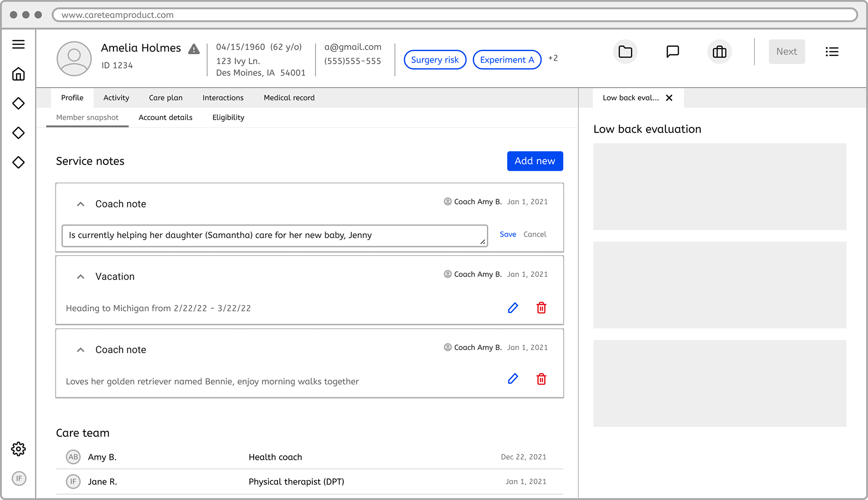Edit the Vacation note with the pencil icon
Viewport: 868px width, 500px height.
pyautogui.click(x=513, y=308)
